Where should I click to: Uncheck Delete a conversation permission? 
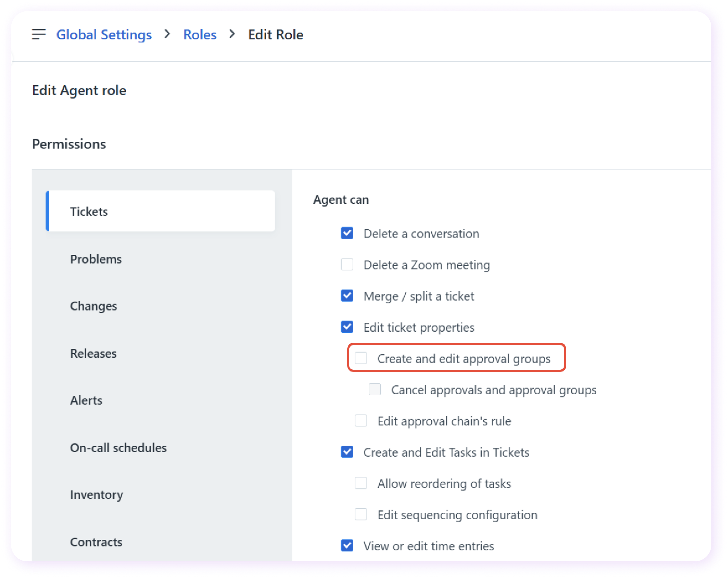pyautogui.click(x=347, y=233)
